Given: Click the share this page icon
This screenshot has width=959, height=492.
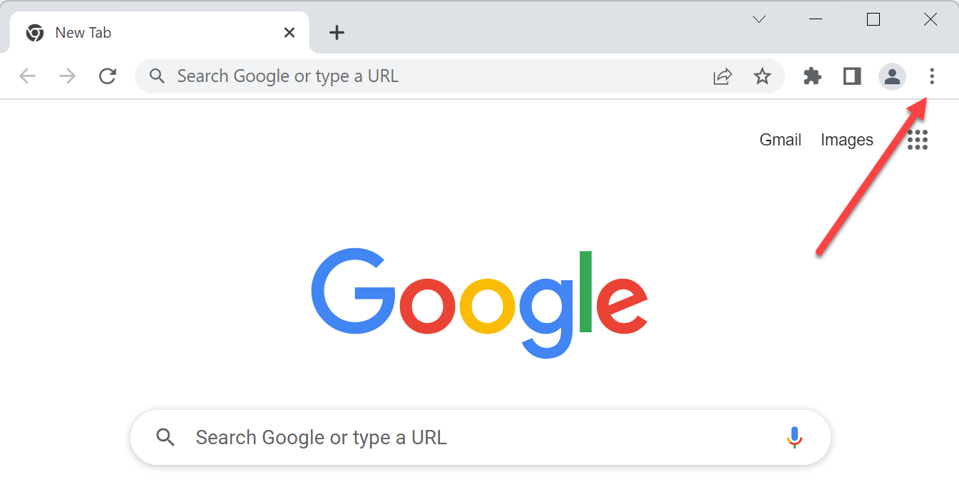Looking at the screenshot, I should pos(722,76).
